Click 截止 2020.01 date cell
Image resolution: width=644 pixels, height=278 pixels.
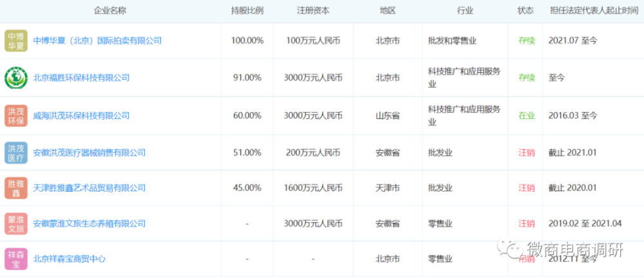[x=573, y=188]
